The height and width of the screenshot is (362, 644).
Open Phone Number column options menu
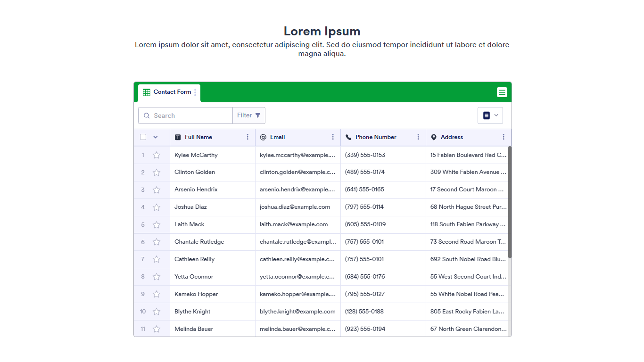[418, 137]
